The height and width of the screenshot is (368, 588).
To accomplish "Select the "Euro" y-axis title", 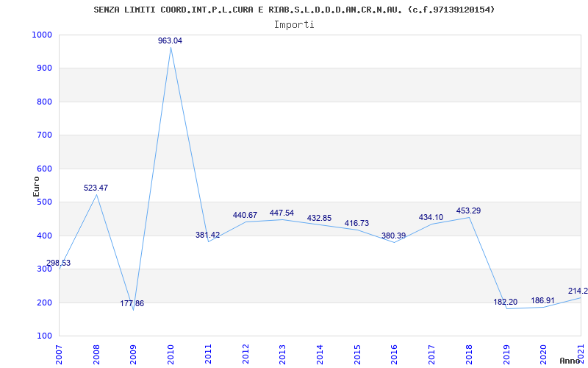I will click(36, 185).
